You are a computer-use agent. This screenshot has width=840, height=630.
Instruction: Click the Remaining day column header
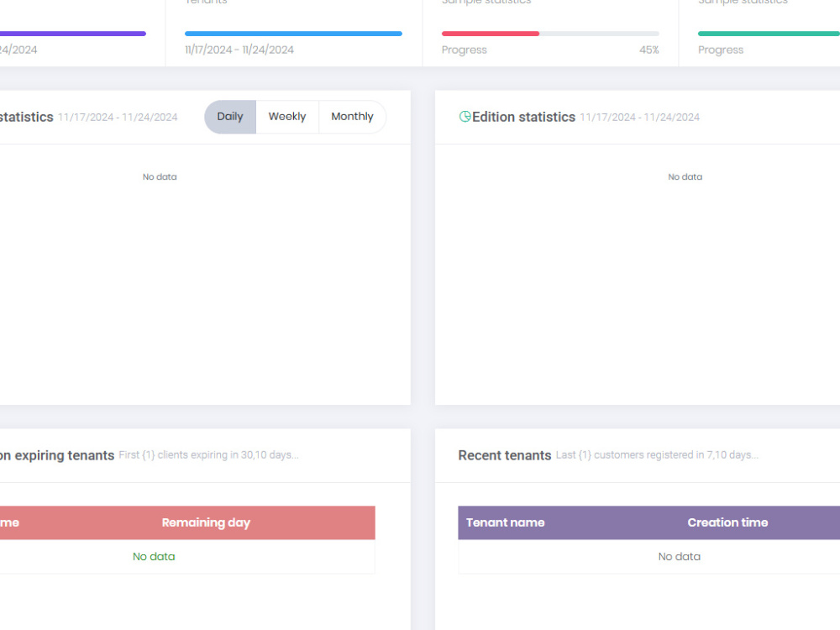(207, 522)
